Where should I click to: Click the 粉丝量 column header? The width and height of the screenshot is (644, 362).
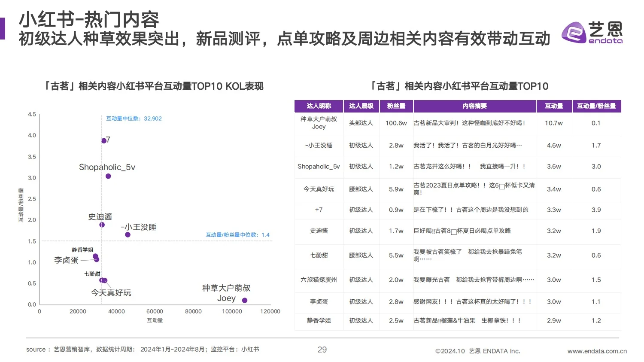coord(396,106)
